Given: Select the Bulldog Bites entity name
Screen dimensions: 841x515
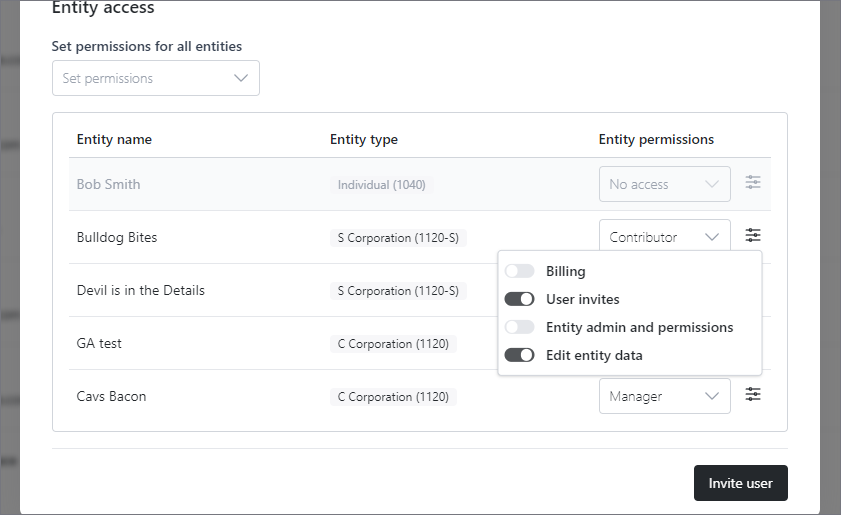Looking at the screenshot, I should coord(117,237).
